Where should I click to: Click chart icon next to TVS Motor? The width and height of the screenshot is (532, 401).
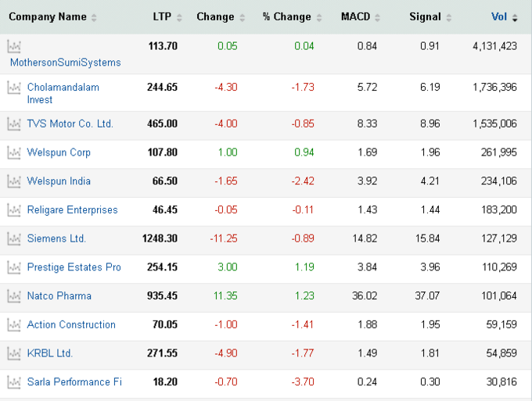pyautogui.click(x=14, y=124)
